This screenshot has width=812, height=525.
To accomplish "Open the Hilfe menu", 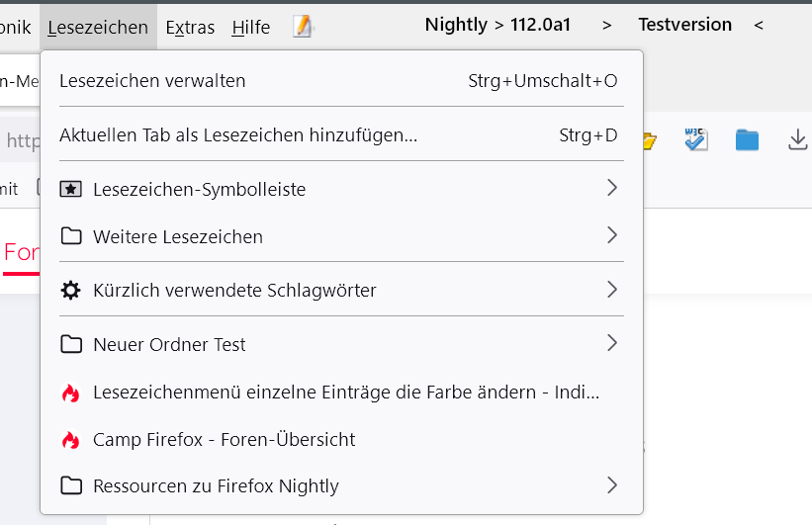I will (250, 27).
